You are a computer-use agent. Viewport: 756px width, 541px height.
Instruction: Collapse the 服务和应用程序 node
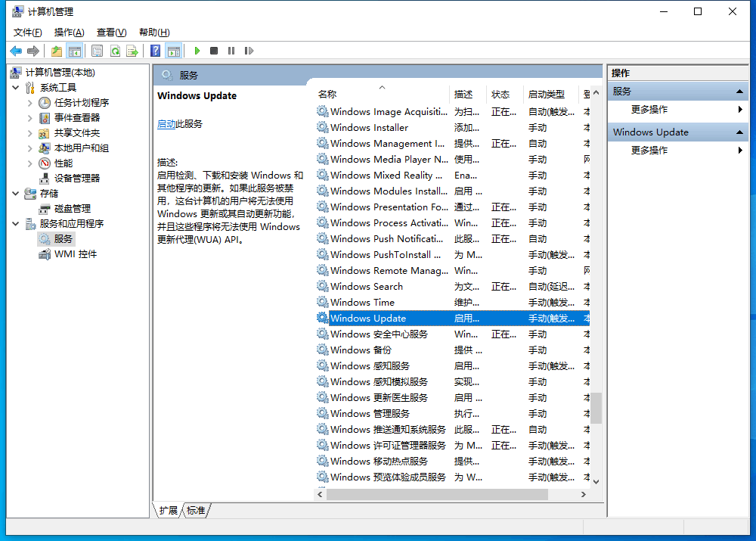[x=15, y=223]
